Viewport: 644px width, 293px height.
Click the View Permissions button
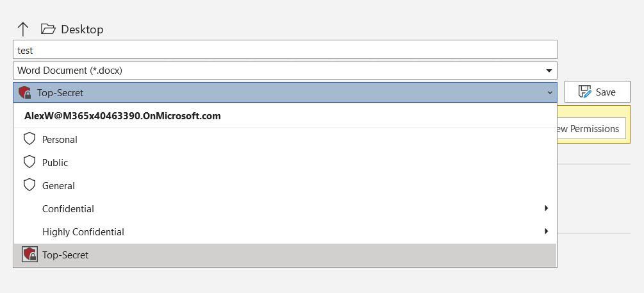[591, 129]
